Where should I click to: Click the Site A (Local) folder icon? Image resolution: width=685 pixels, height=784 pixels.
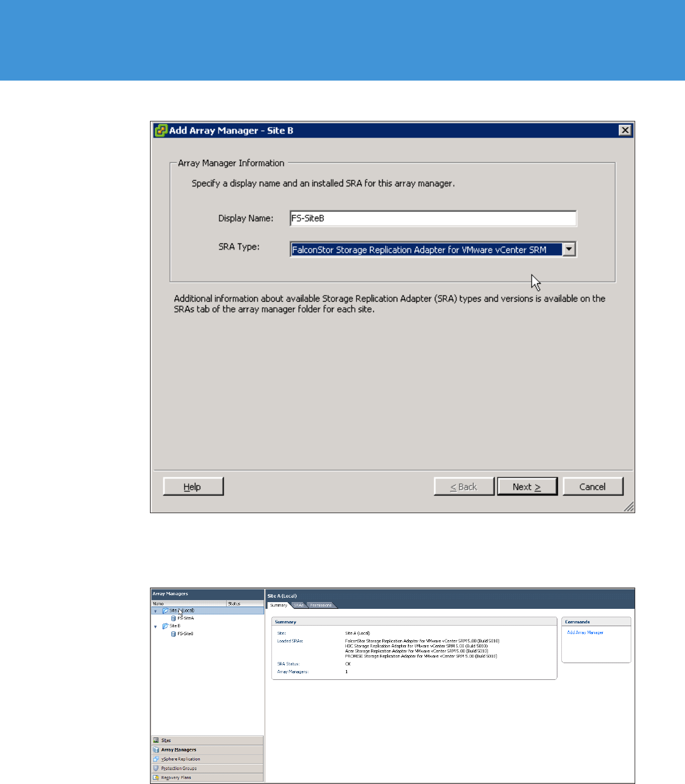point(165,611)
